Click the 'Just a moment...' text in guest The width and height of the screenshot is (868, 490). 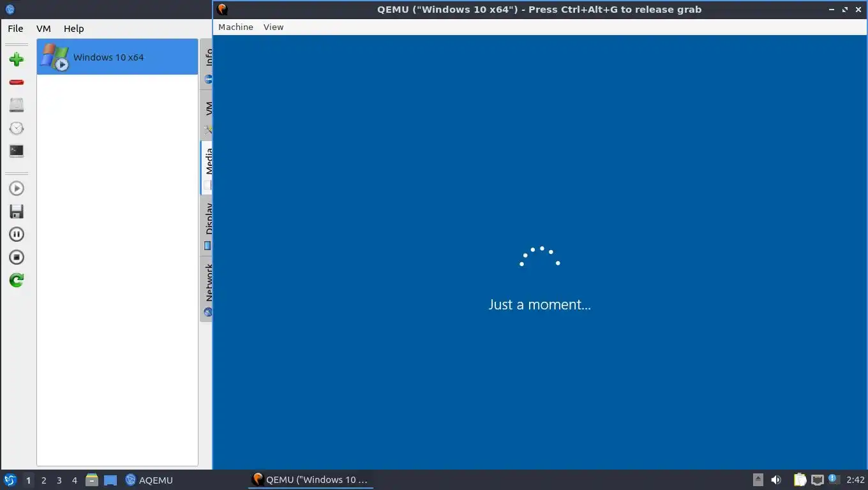540,304
